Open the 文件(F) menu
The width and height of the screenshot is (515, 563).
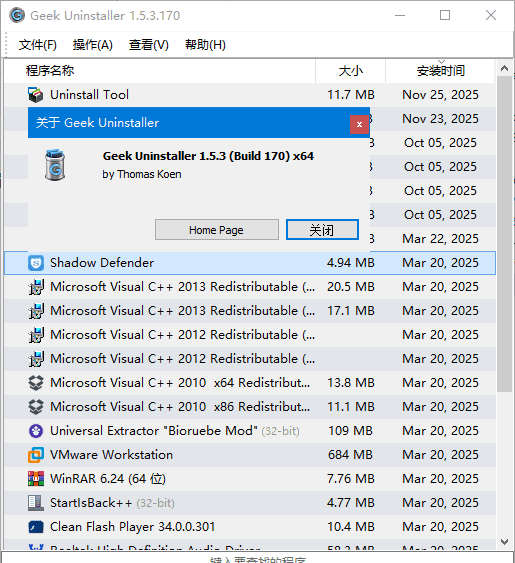38,45
